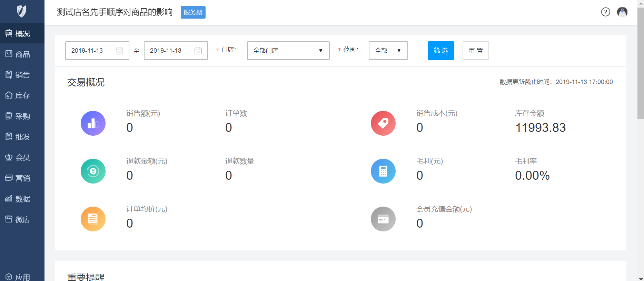Select 会员 members in the sidebar
Screen dimensions: 644x281
22,157
